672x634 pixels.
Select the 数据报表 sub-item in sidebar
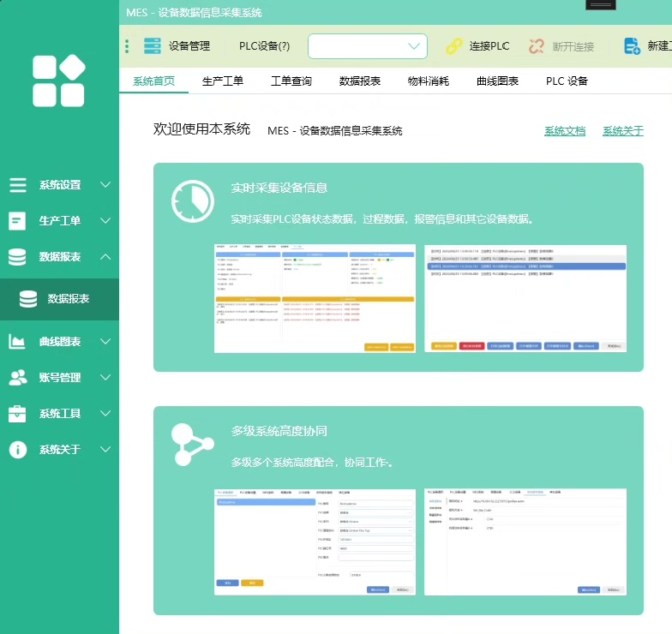point(68,299)
